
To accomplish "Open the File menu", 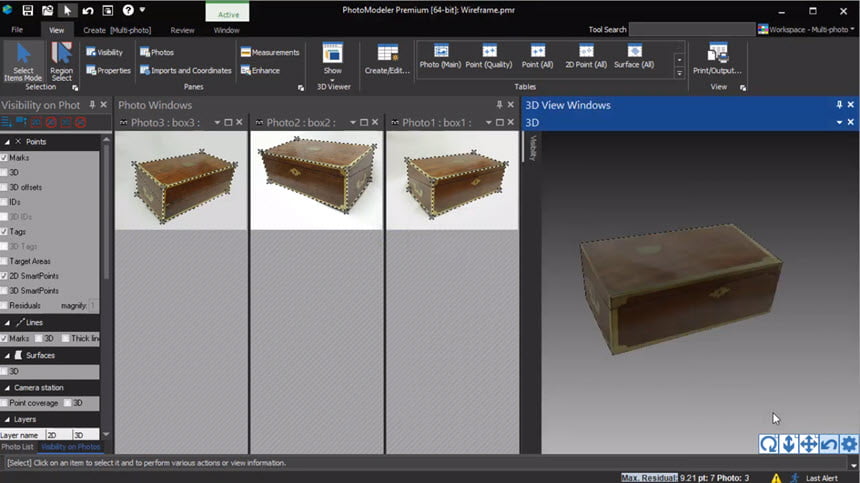I will [17, 30].
